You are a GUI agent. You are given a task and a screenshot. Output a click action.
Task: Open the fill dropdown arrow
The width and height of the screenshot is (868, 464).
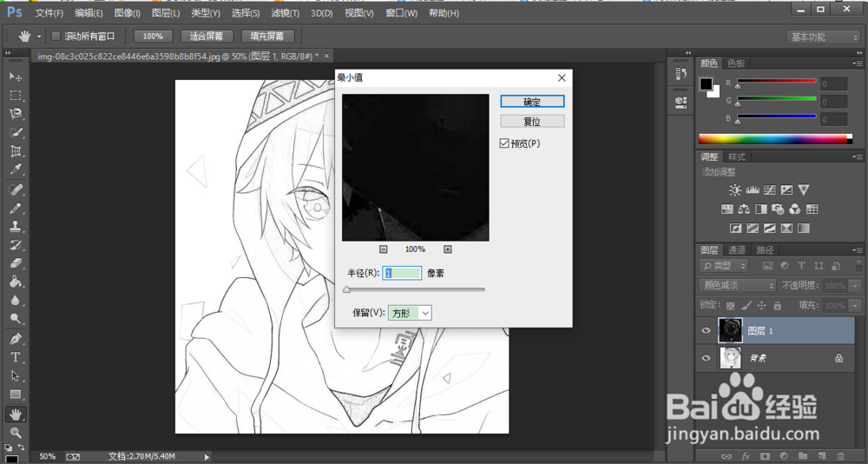pyautogui.click(x=857, y=306)
